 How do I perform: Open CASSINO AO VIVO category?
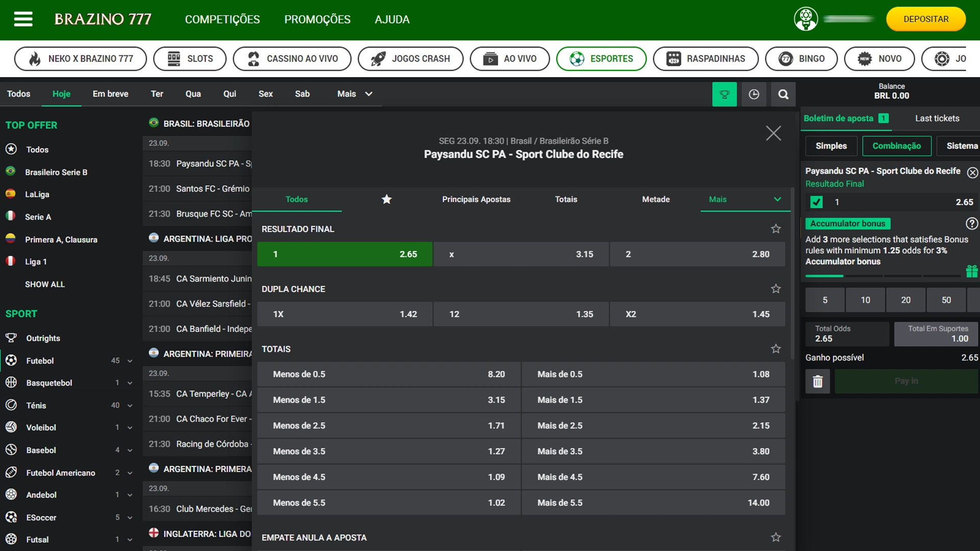292,59
